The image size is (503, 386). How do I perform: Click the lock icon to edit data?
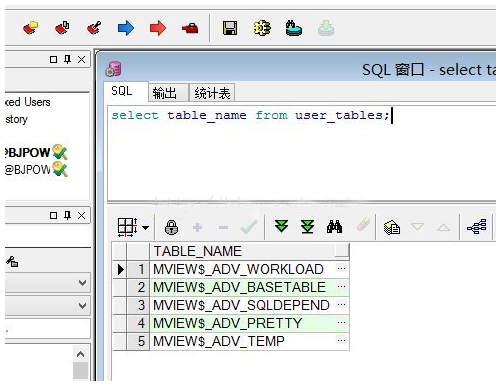(171, 227)
